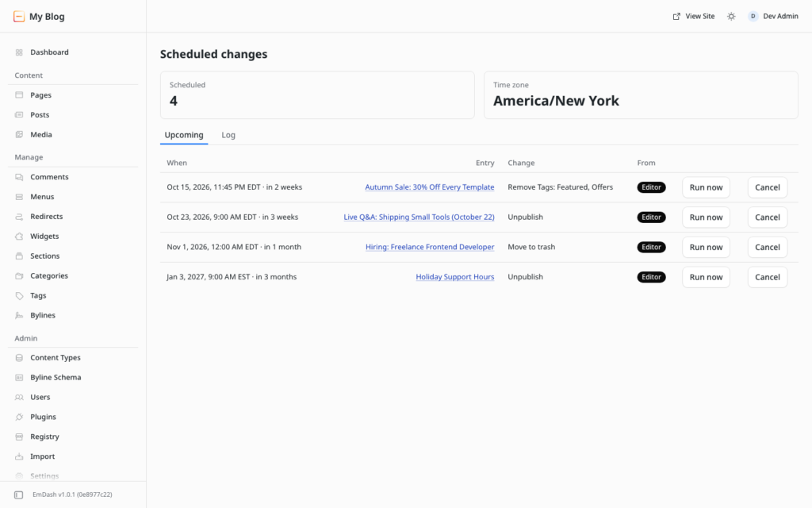Click the Tags icon in sidebar
Image resolution: width=812 pixels, height=508 pixels.
[x=19, y=295]
